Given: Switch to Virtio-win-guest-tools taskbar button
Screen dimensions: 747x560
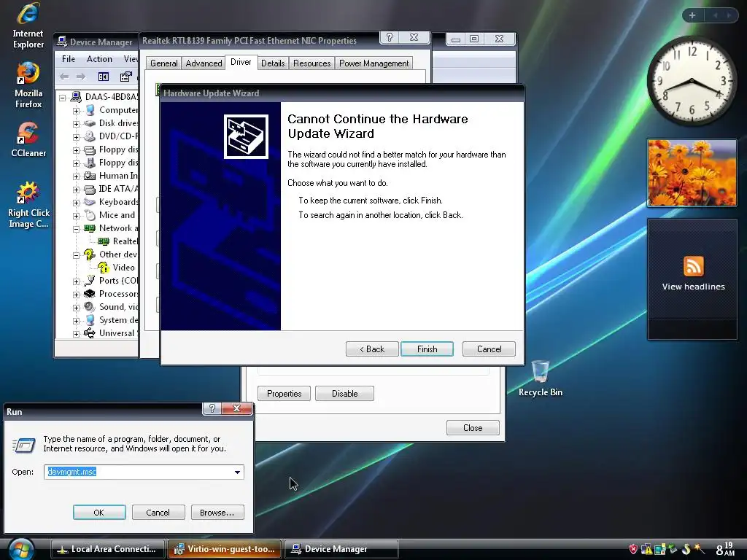Looking at the screenshot, I should coord(225,549).
